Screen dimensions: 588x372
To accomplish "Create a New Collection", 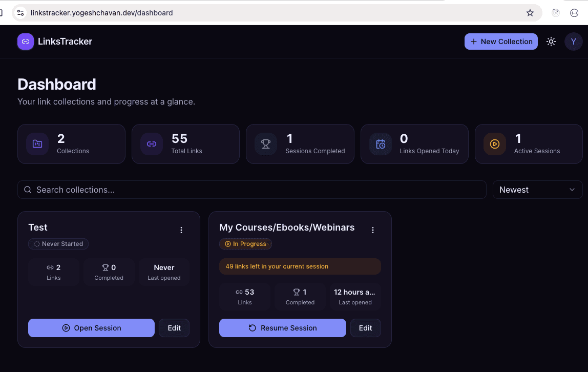I will pos(501,42).
